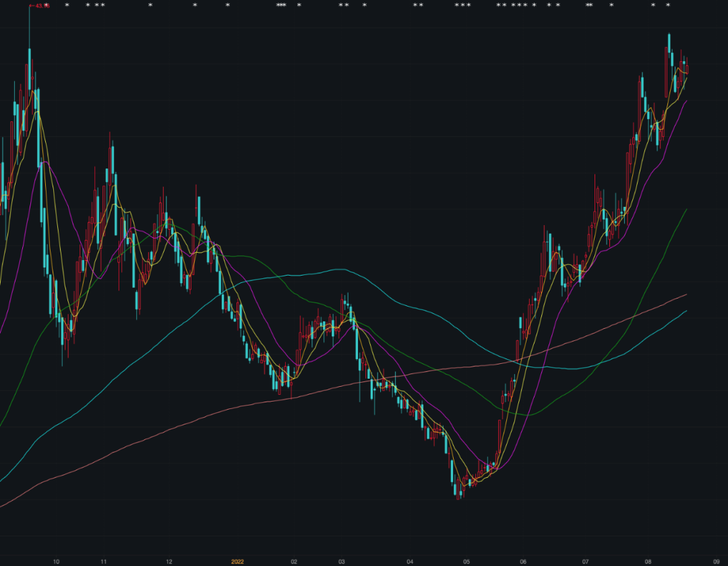Click the 06 month axis label
This screenshot has width=728, height=566.
[x=523, y=561]
